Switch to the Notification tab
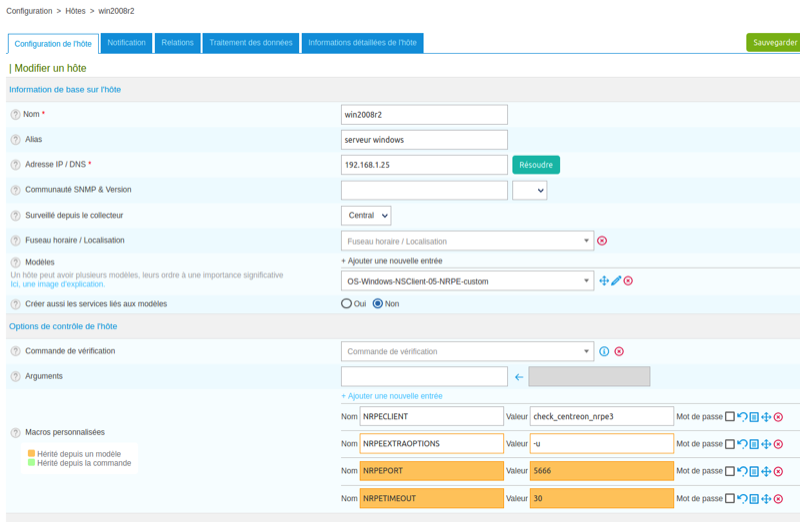Screen dimensions: 800x522 click(126, 43)
